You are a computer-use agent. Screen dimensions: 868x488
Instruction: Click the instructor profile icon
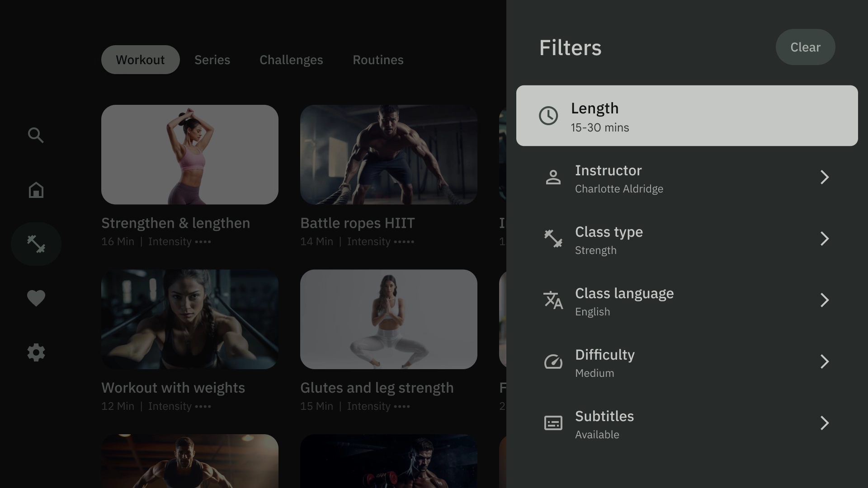(552, 178)
